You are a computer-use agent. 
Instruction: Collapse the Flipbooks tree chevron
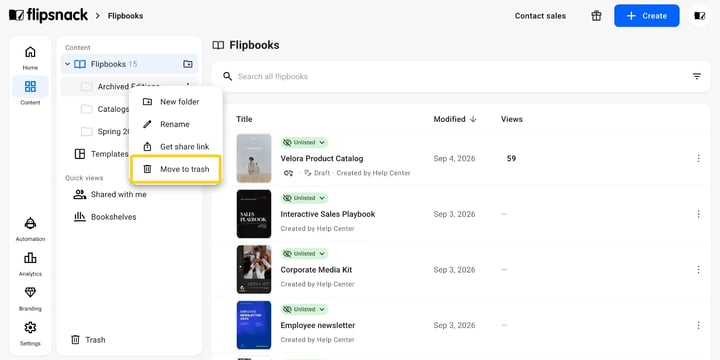(68, 64)
